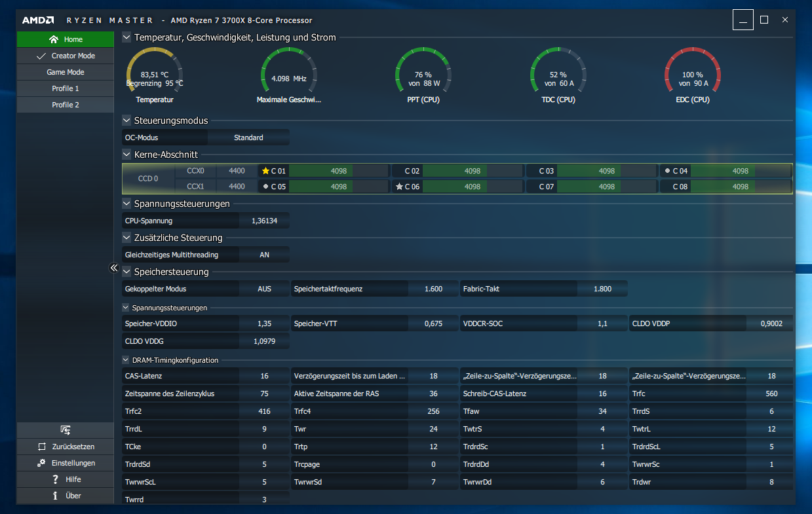Switch to Game Mode profile

point(65,72)
